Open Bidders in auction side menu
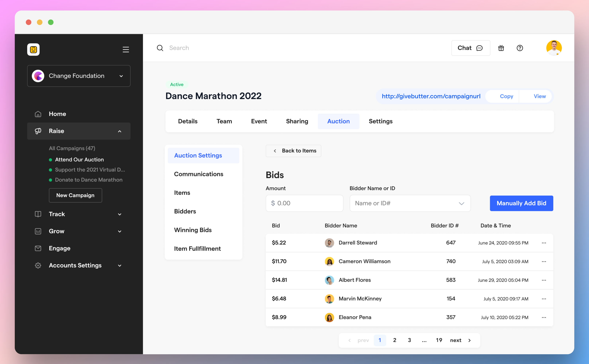The image size is (589, 364). [203, 211]
